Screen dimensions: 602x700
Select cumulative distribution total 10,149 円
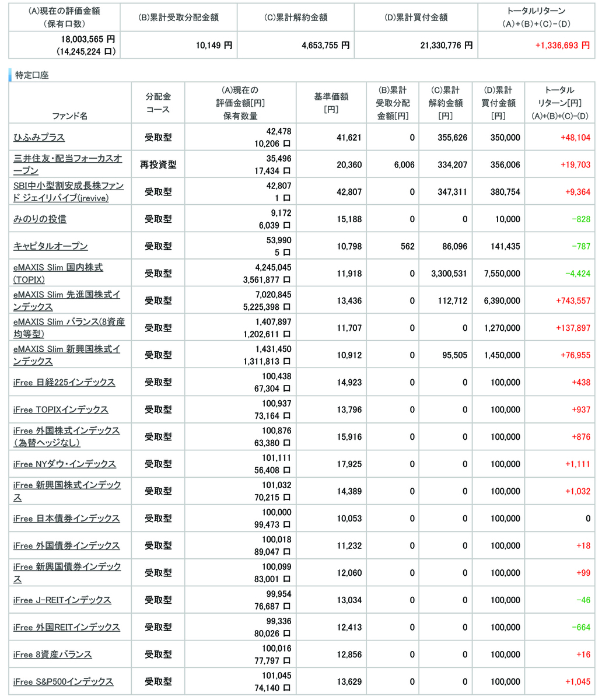[214, 45]
